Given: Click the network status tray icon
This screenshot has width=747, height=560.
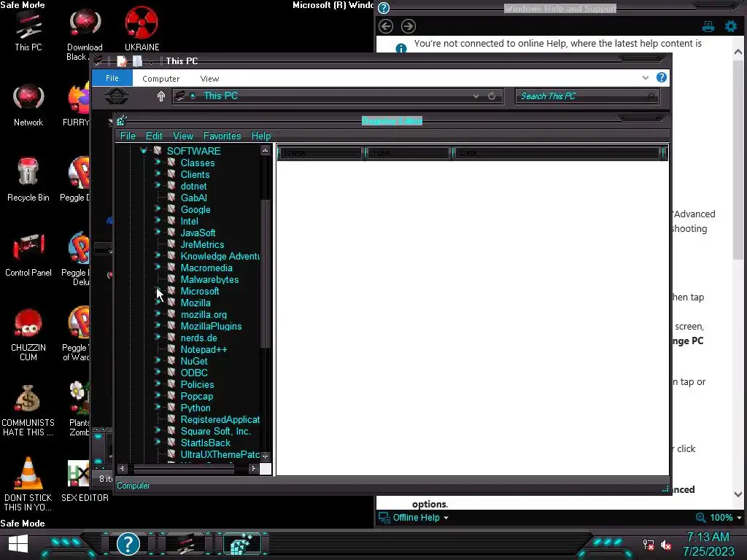Looking at the screenshot, I should [x=648, y=545].
